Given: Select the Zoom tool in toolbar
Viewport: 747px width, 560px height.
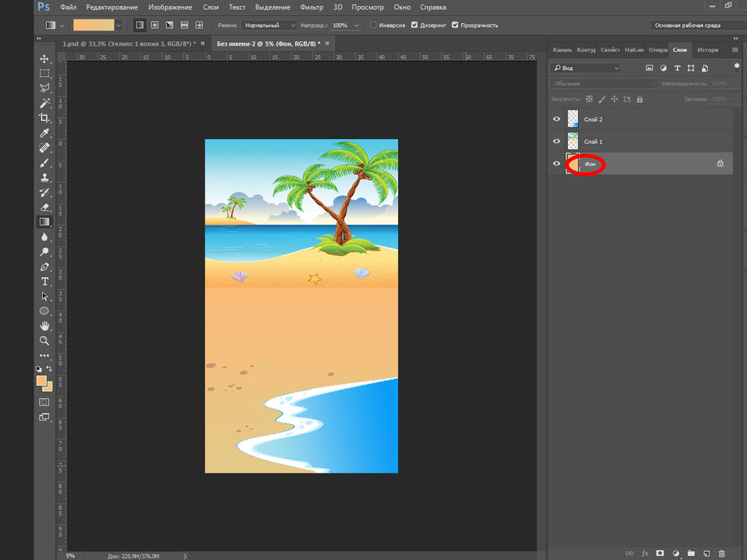Looking at the screenshot, I should coord(44,340).
